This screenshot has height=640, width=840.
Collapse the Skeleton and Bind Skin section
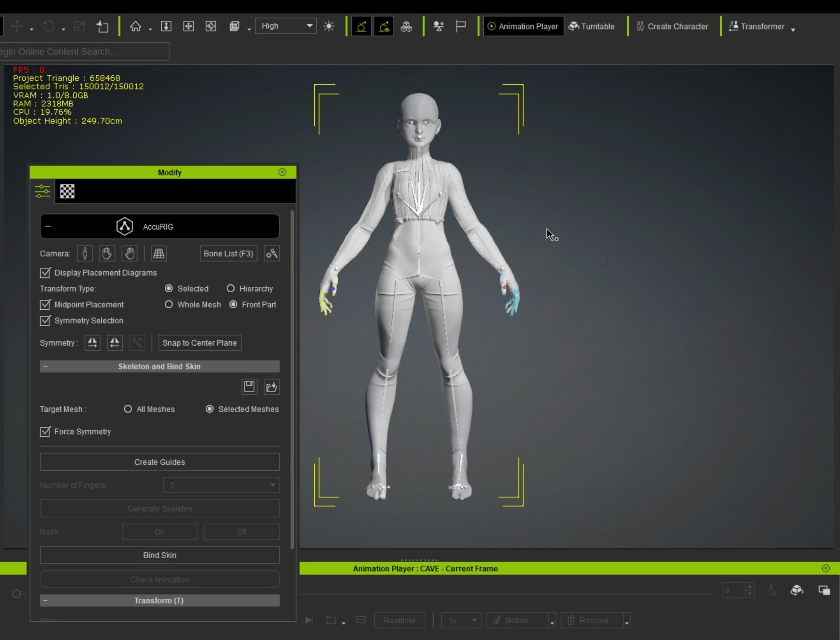46,366
